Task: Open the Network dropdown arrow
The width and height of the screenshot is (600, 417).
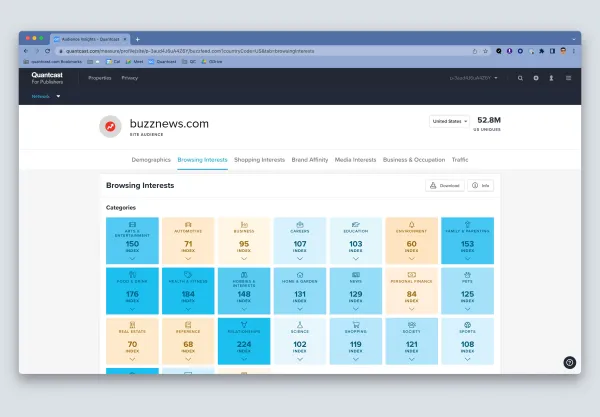Action: pos(58,96)
